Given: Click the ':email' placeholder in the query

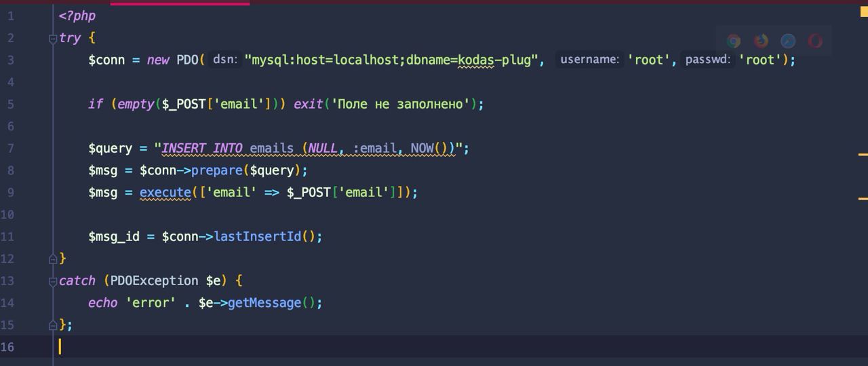Looking at the screenshot, I should click(374, 148).
